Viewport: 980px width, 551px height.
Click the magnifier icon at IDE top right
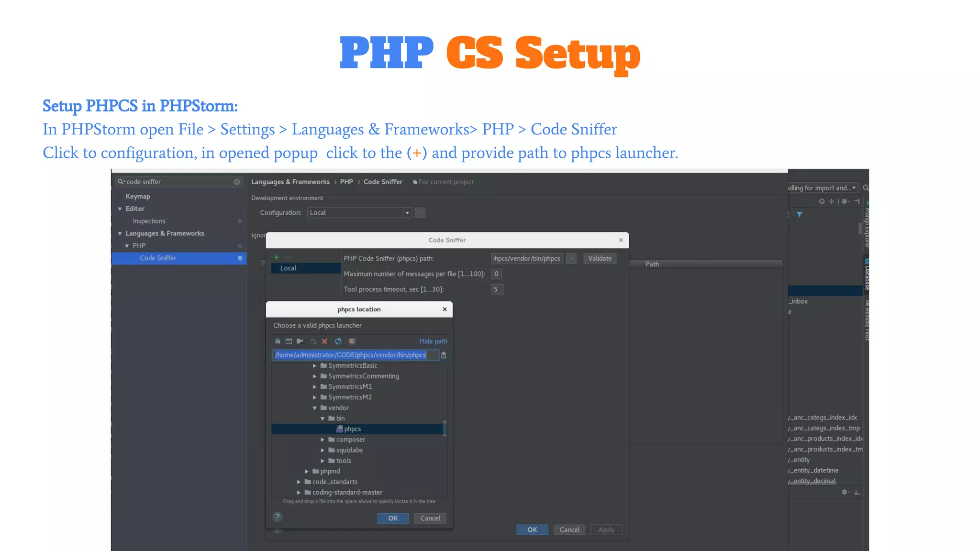click(866, 188)
